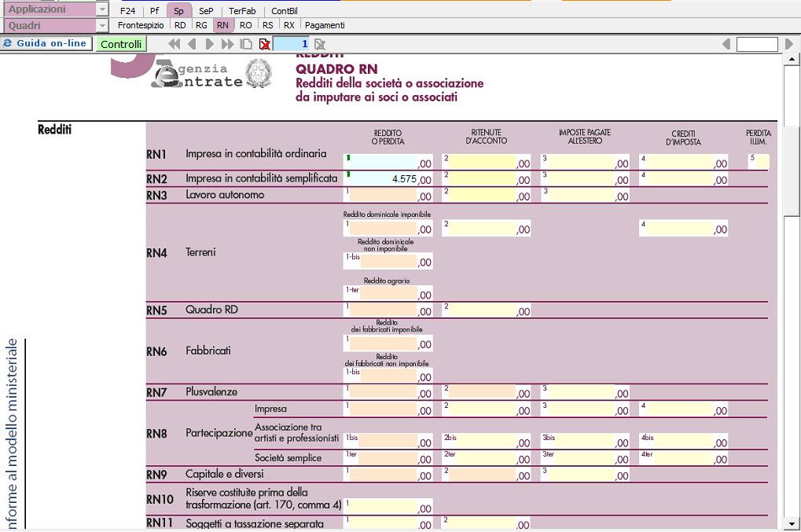Click RN1 imposte pagate all'estero field
The width and height of the screenshot is (801, 532).
(585, 162)
